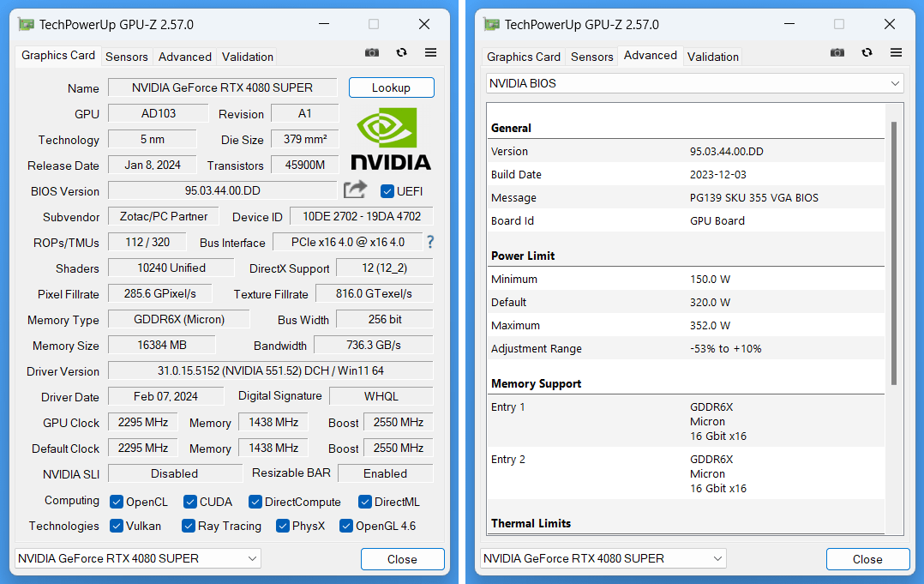Toggle the OpenGL 4.6 checkbox
This screenshot has height=584, width=924.
(x=346, y=526)
